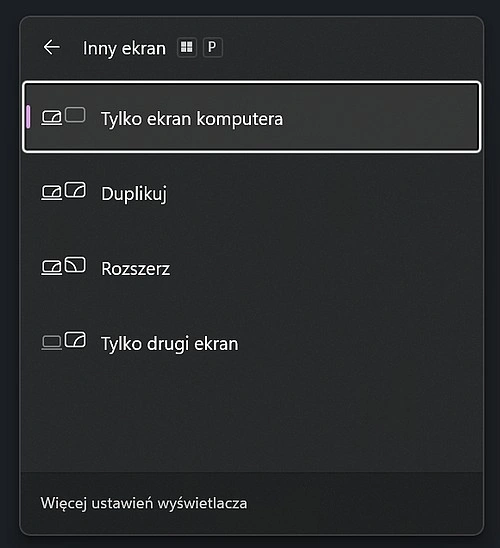The height and width of the screenshot is (548, 500).
Task: Click the Duplikuj dual-screen icon
Action: point(63,191)
